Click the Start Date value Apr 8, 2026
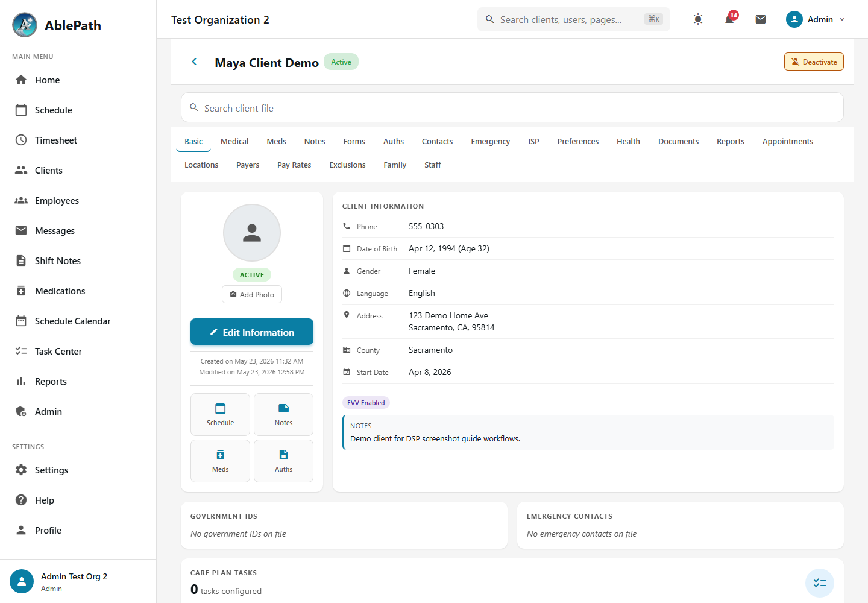Screen dimensions: 868x603 pos(430,372)
